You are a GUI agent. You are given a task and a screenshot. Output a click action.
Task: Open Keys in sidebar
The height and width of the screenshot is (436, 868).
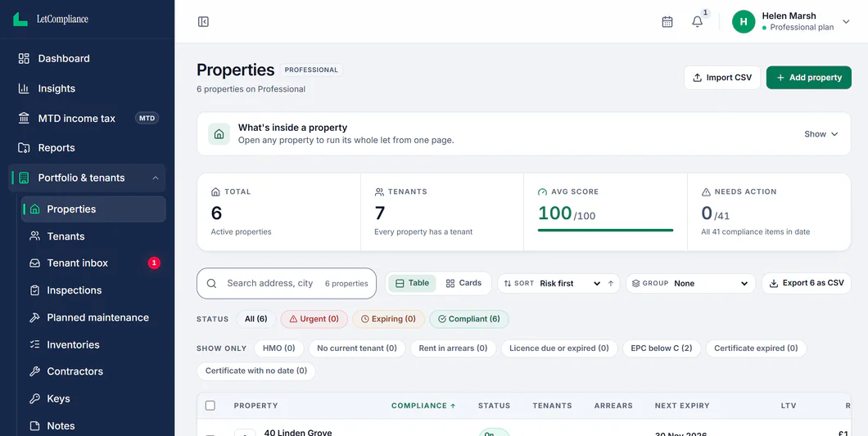pos(93,398)
